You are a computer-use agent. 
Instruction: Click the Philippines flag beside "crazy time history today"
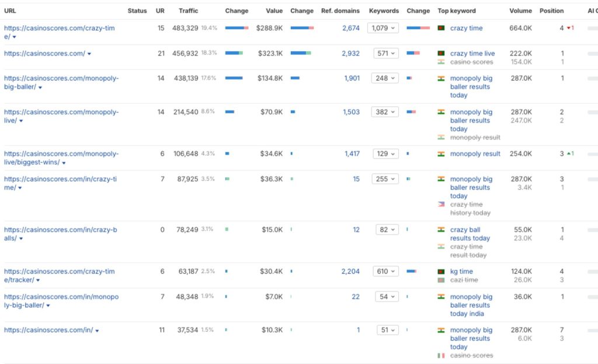[x=441, y=205]
